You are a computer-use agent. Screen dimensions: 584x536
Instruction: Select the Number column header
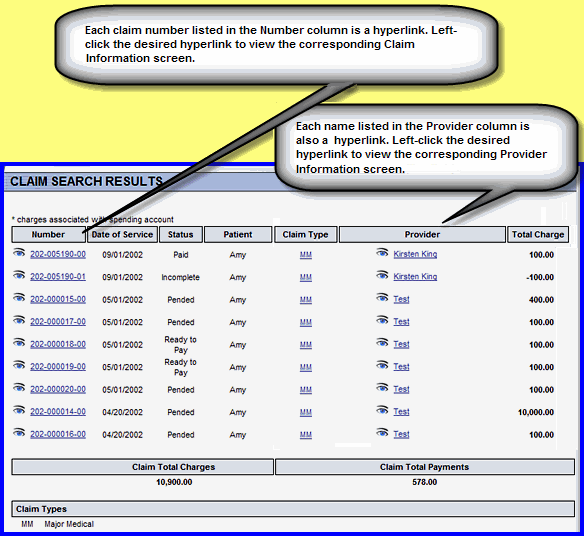[48, 235]
